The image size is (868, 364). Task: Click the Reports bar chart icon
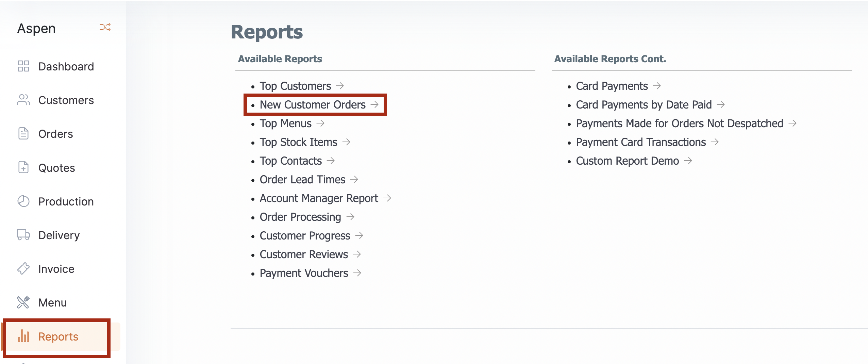tap(23, 336)
